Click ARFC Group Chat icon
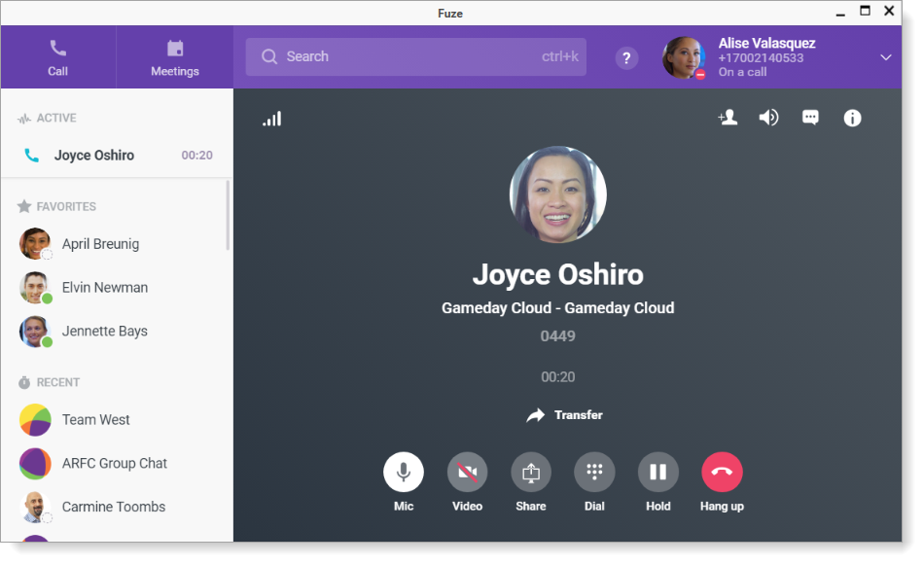The width and height of the screenshot is (924, 564). [x=35, y=463]
